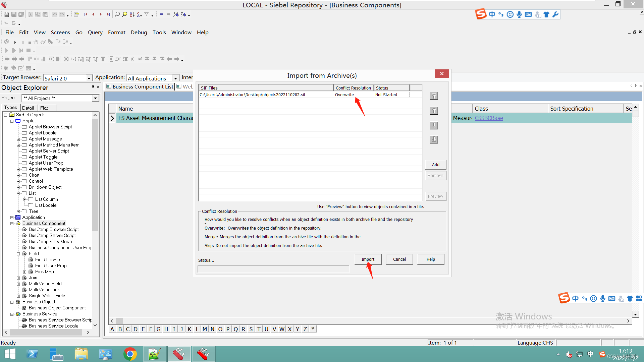
Task: Switch to the Flat tab
Action: point(44,108)
